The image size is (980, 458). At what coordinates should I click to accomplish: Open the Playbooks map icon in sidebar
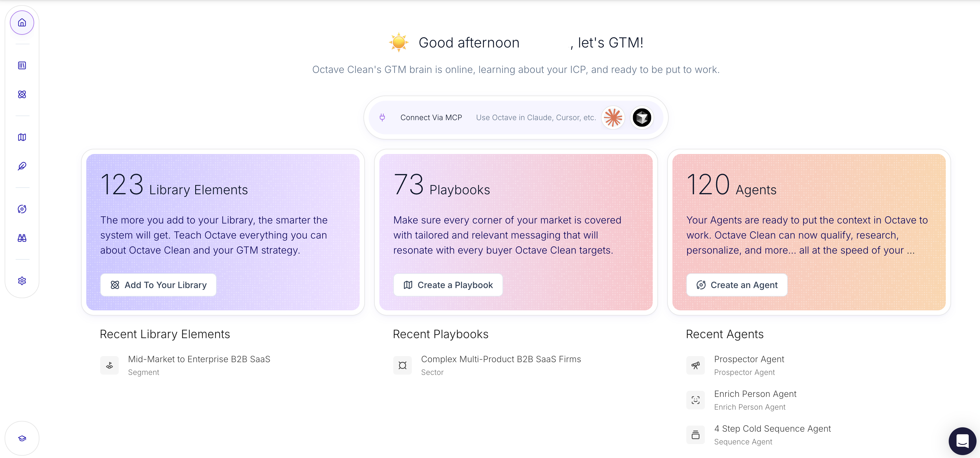(22, 137)
